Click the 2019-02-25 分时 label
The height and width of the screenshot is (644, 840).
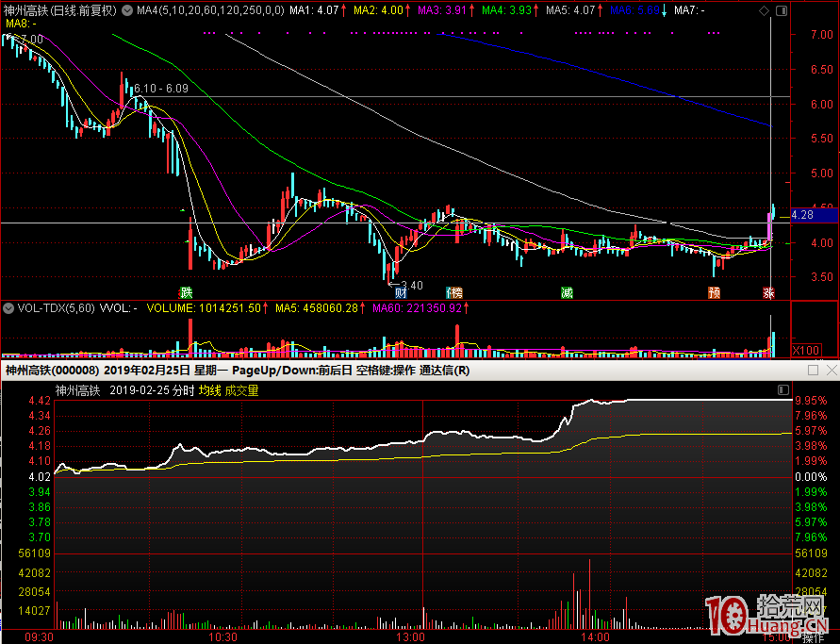click(x=152, y=390)
